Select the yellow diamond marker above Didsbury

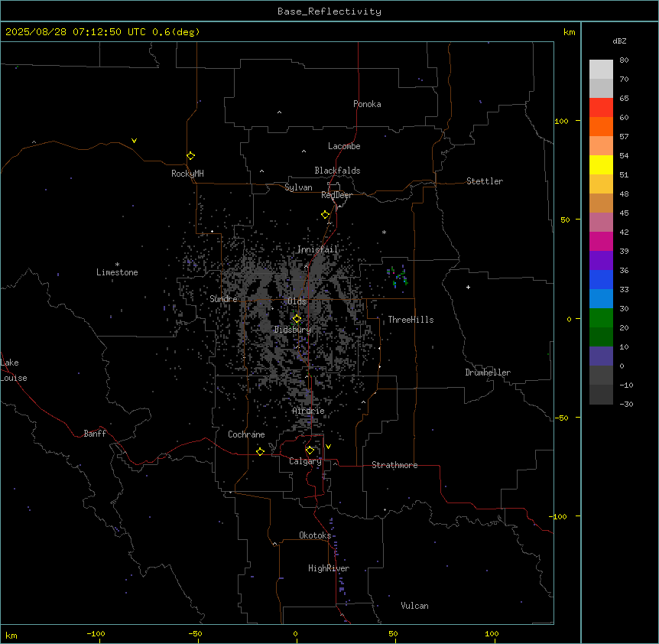(297, 319)
